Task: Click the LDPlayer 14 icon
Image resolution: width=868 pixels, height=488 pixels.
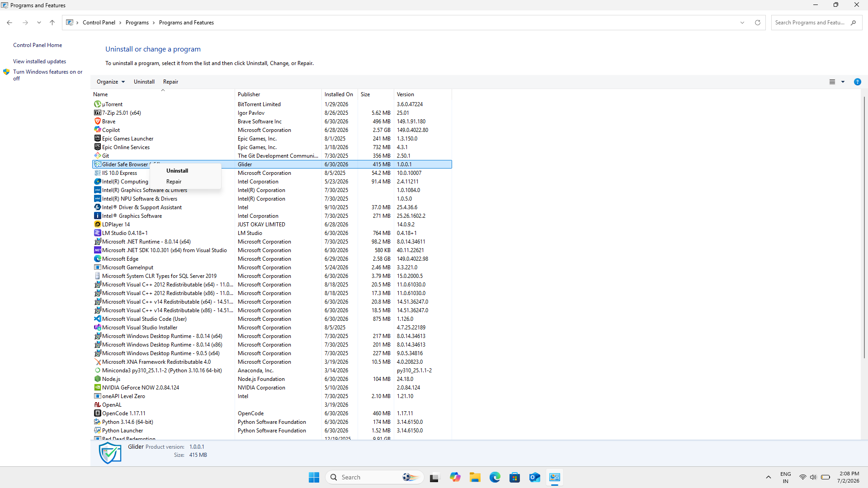Action: (x=97, y=225)
